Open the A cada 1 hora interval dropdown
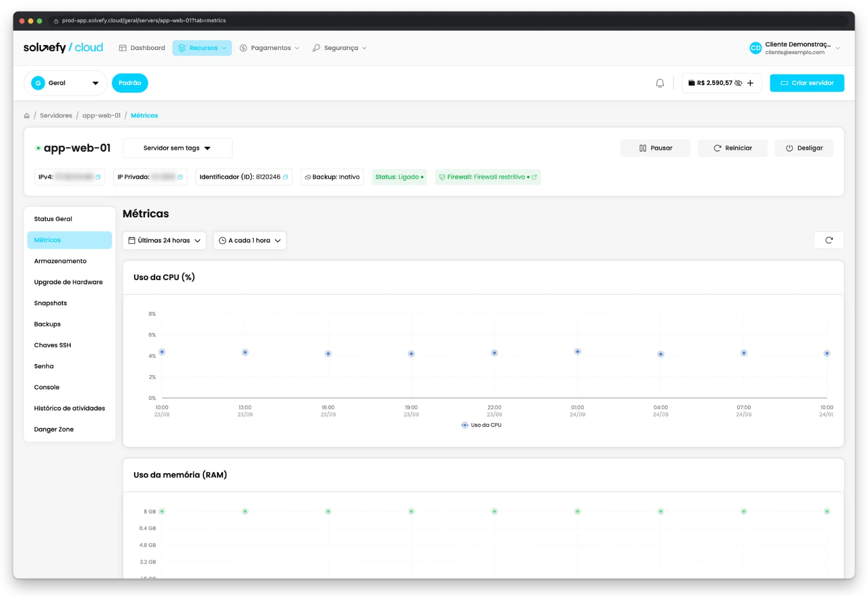The width and height of the screenshot is (868, 596). tap(250, 241)
